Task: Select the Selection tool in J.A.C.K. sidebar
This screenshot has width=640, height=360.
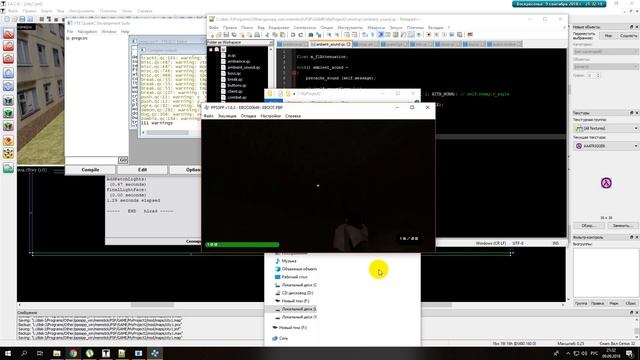Action: [8, 33]
